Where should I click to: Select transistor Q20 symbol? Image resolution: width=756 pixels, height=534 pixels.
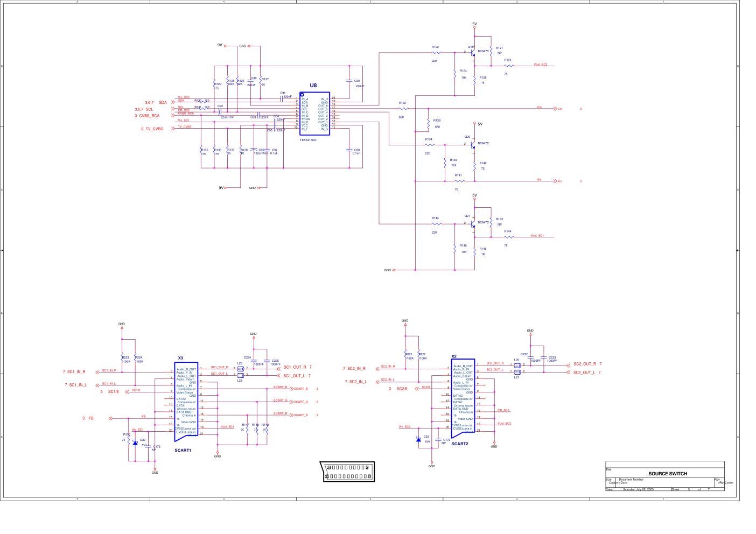click(x=472, y=144)
